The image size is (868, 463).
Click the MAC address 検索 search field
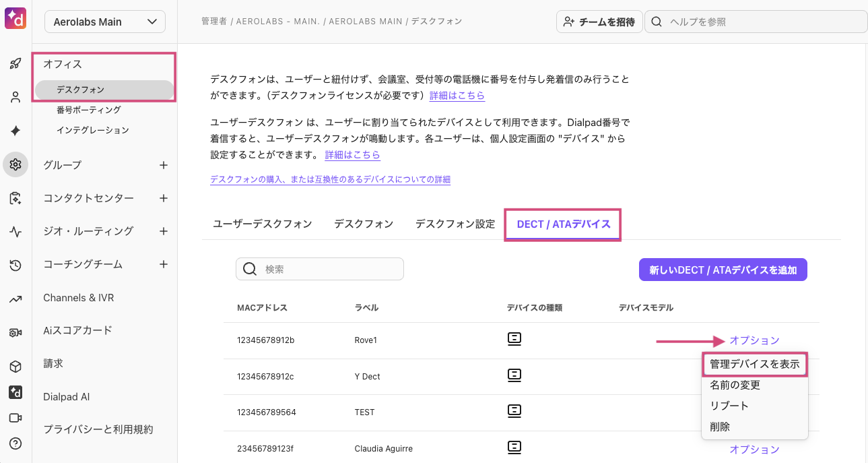[320, 269]
